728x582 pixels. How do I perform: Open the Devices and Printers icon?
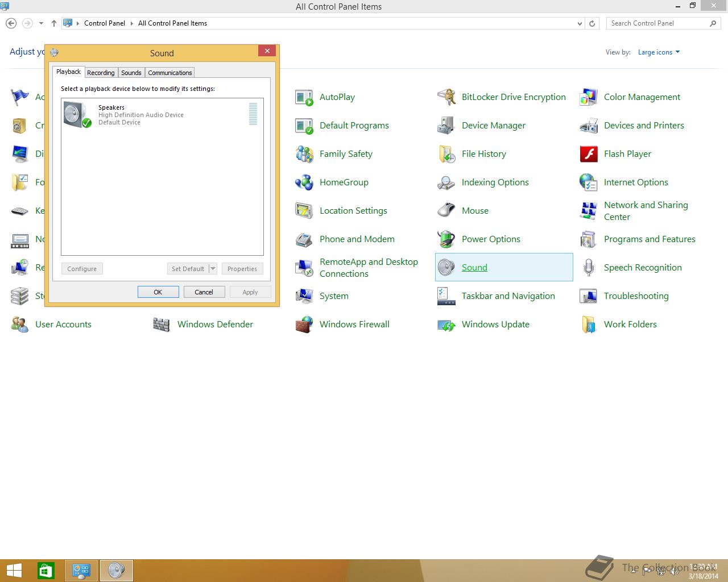(589, 126)
